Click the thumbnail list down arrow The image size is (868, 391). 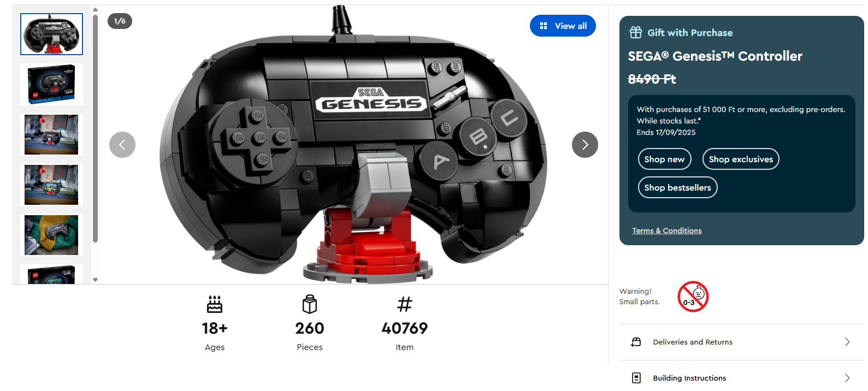[95, 280]
